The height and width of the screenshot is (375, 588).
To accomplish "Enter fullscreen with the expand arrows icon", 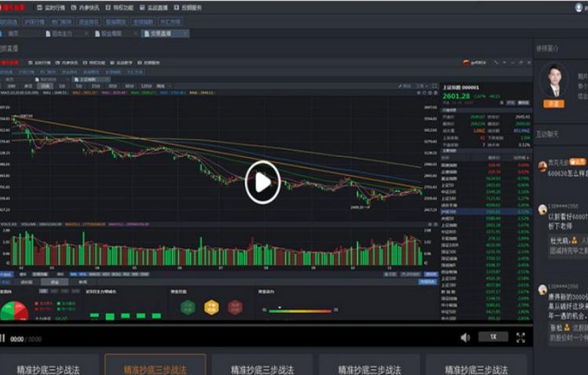I will point(520,337).
